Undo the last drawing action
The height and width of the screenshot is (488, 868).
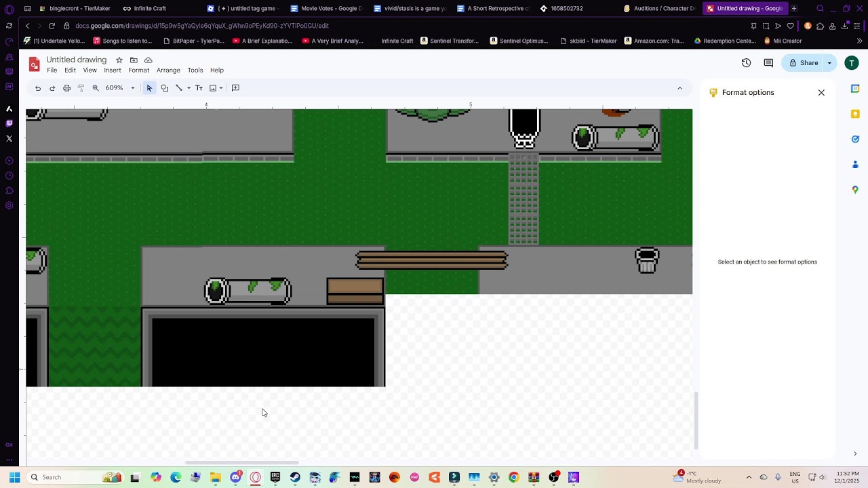pyautogui.click(x=38, y=88)
